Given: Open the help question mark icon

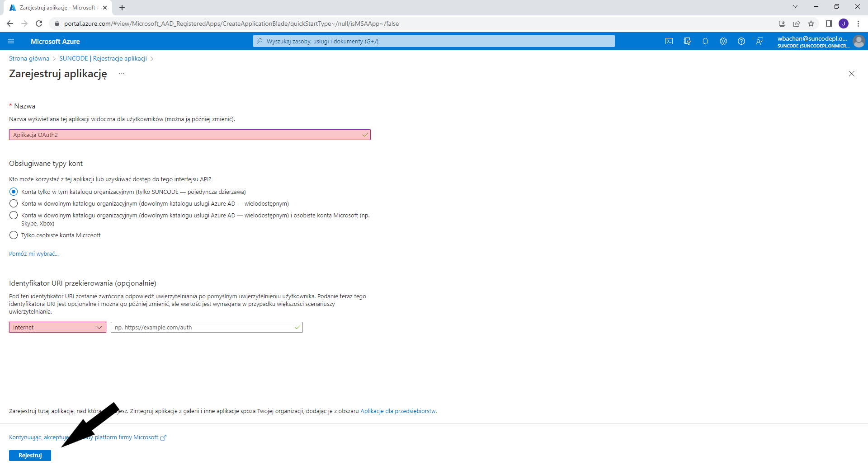Looking at the screenshot, I should [741, 41].
